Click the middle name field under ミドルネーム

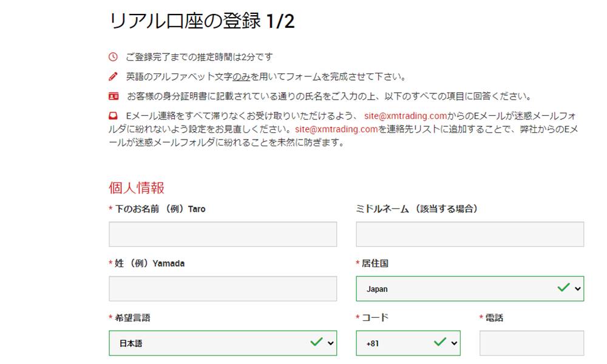pyautogui.click(x=470, y=234)
